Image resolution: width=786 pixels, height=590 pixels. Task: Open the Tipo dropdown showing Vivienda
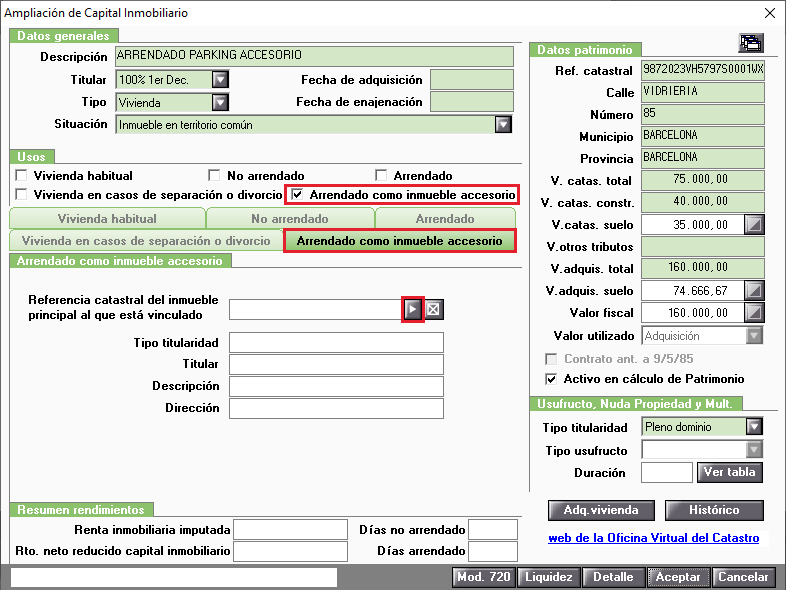pos(220,103)
